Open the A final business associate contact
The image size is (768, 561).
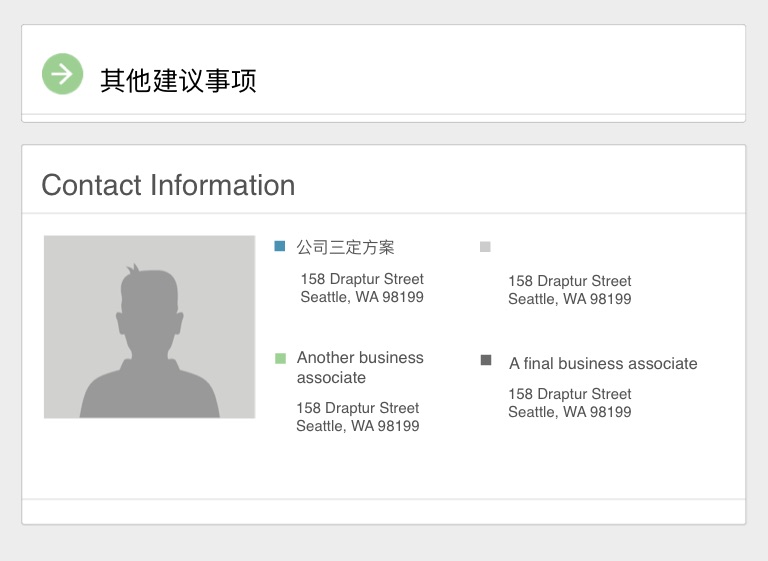(x=603, y=364)
